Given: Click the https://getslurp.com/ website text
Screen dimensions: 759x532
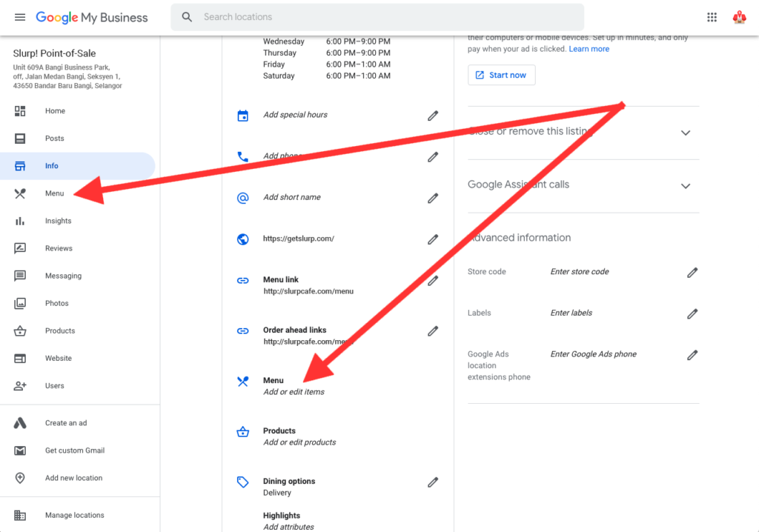Looking at the screenshot, I should pos(299,238).
